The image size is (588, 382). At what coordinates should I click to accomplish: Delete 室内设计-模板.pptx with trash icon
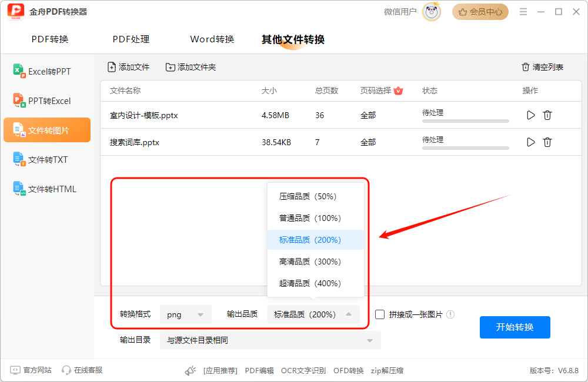(547, 115)
